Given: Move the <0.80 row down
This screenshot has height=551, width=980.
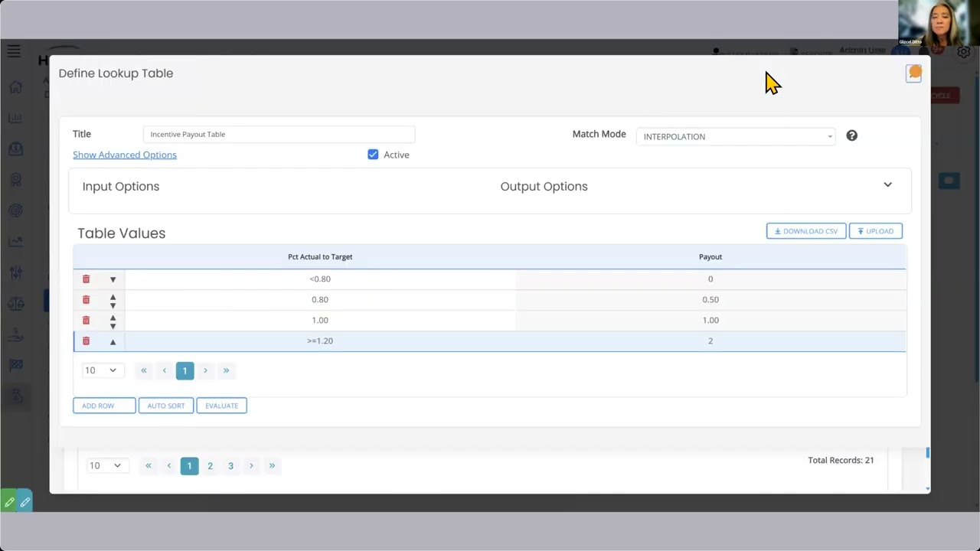Looking at the screenshot, I should 113,280.
